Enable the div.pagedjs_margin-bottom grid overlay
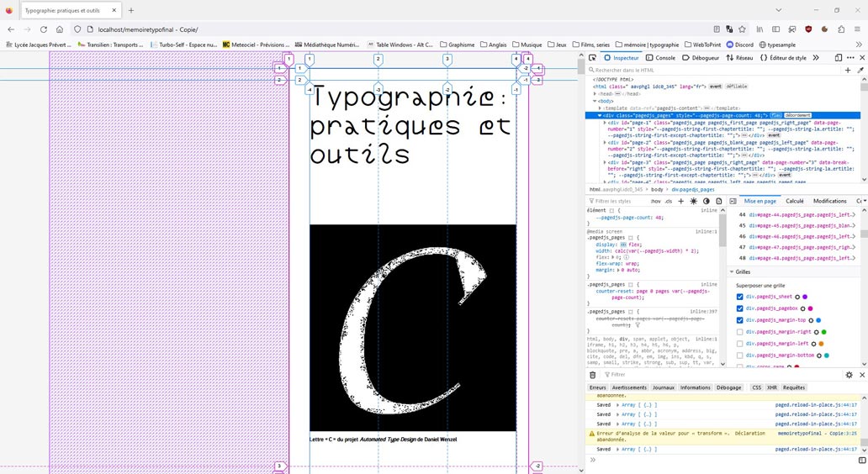 coord(739,355)
